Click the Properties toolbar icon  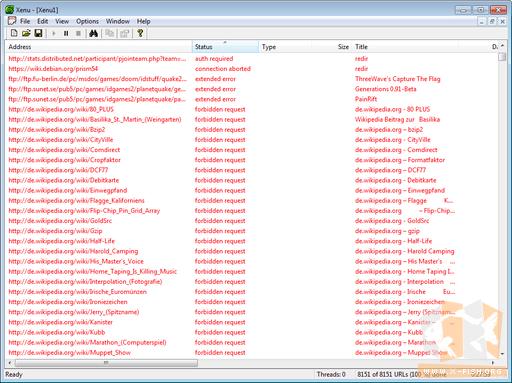[125, 33]
